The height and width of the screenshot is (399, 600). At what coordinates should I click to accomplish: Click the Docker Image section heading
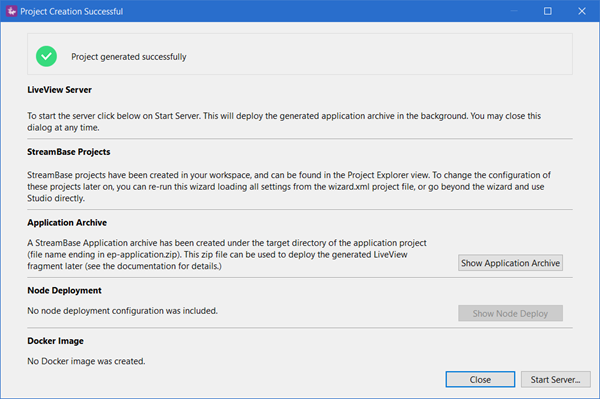coord(55,341)
